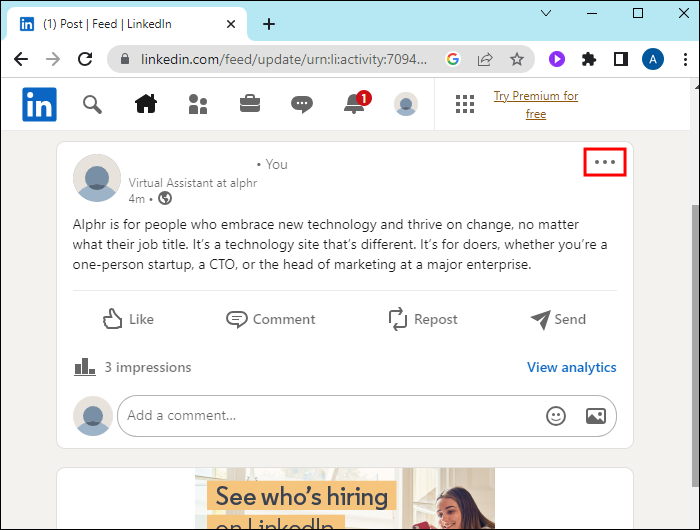Click Try Premium for free link
700x530 pixels.
point(536,105)
